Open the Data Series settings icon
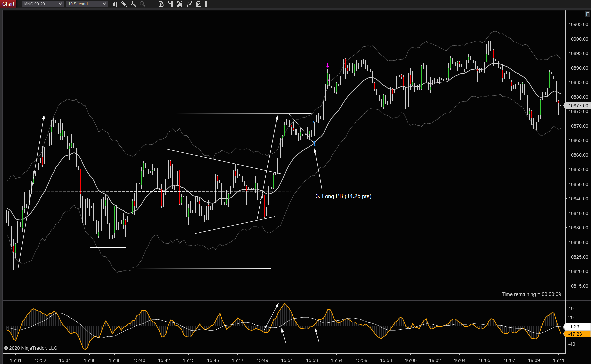Image resolution: width=591 pixels, height=364 pixels. coord(180,4)
